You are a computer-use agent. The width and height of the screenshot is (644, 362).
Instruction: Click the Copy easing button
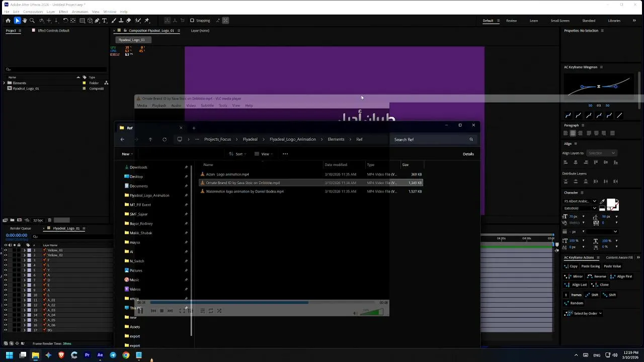coord(571,266)
